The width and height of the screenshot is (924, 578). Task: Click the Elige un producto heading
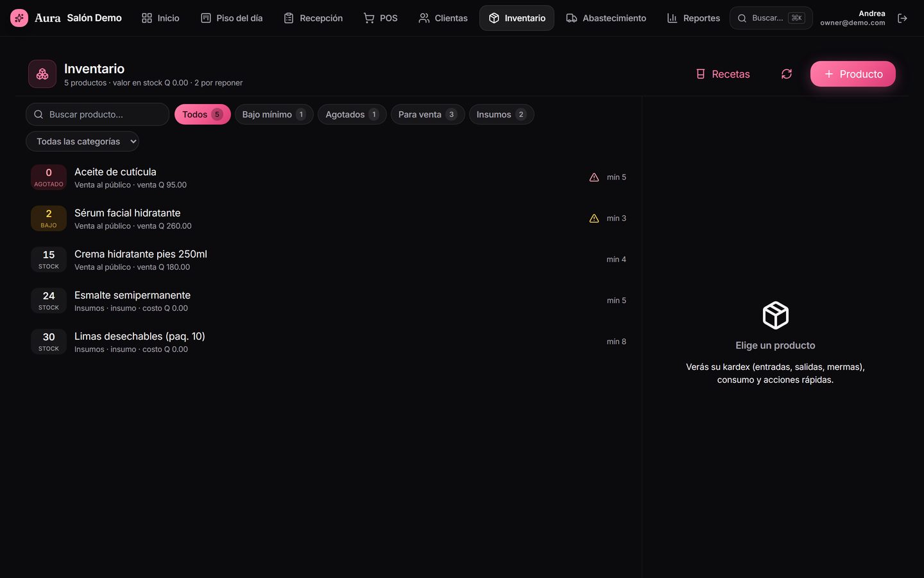[775, 346]
